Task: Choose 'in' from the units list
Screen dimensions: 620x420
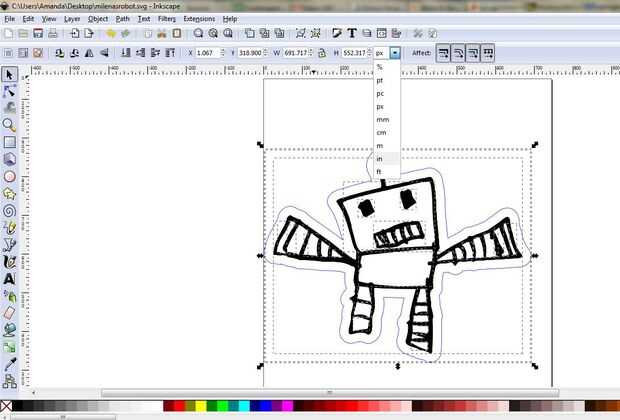Action: (387, 159)
